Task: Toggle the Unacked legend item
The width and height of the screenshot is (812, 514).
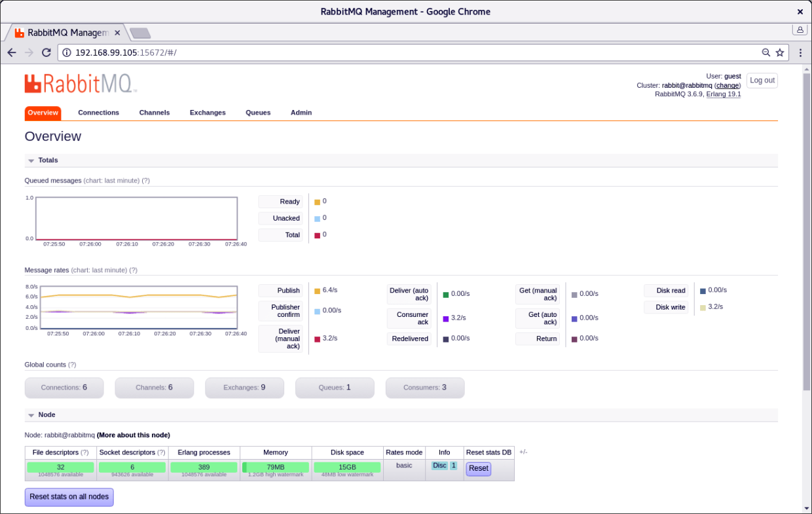Action: pyautogui.click(x=280, y=219)
